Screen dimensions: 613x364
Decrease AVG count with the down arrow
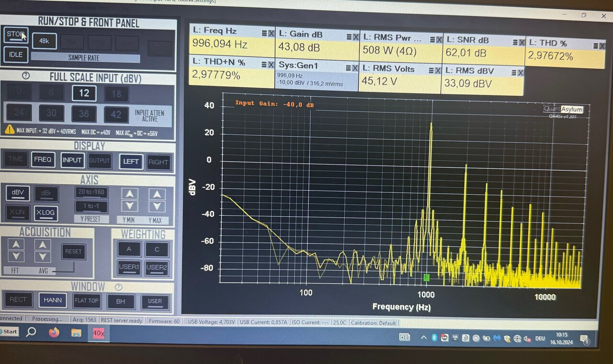(43, 257)
